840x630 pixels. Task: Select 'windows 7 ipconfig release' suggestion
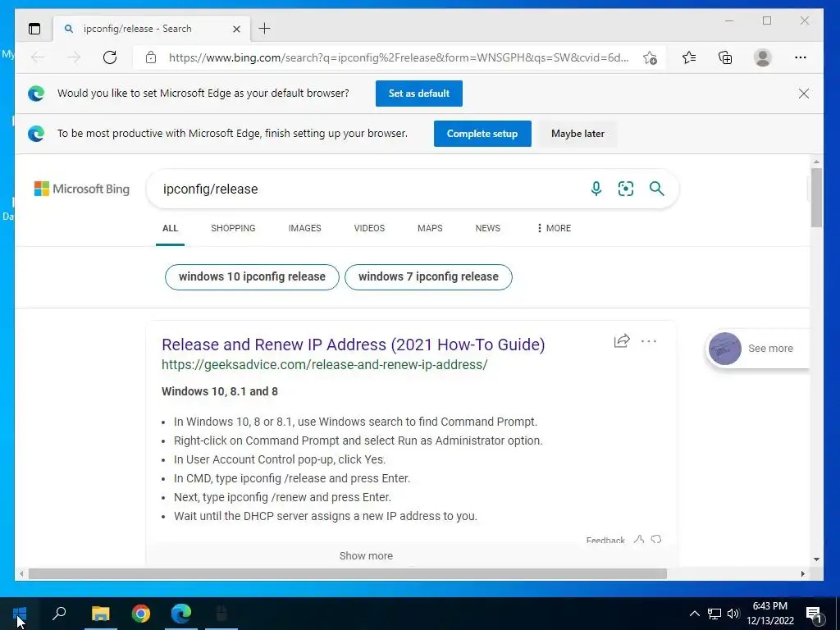pyautogui.click(x=428, y=277)
